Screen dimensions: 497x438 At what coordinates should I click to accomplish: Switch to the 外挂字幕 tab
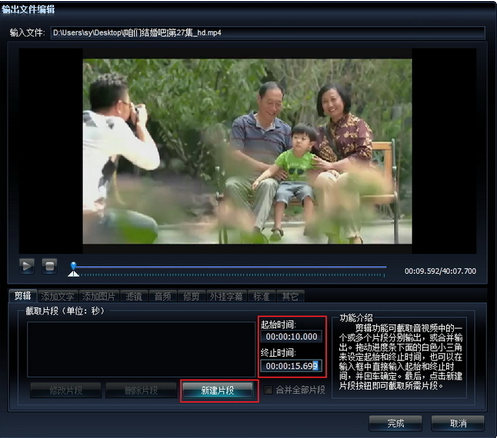(226, 296)
